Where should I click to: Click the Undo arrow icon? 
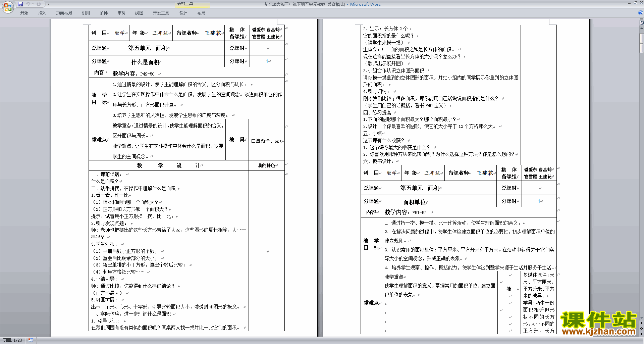tap(28, 4)
